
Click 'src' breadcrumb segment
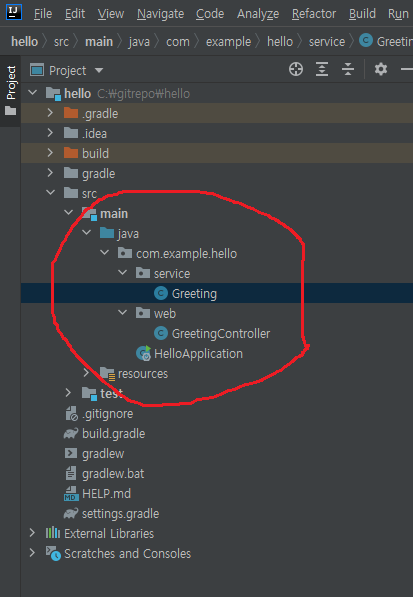(61, 42)
